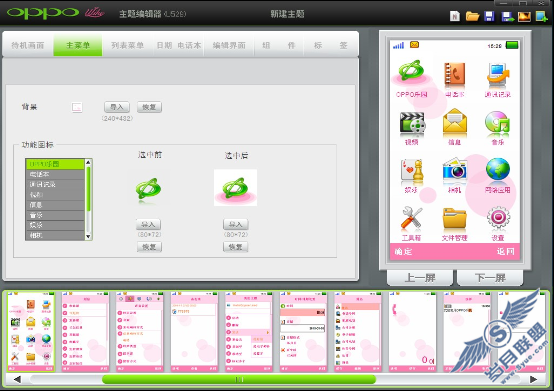Click the 娱乐 chess and card icon

coord(412,172)
